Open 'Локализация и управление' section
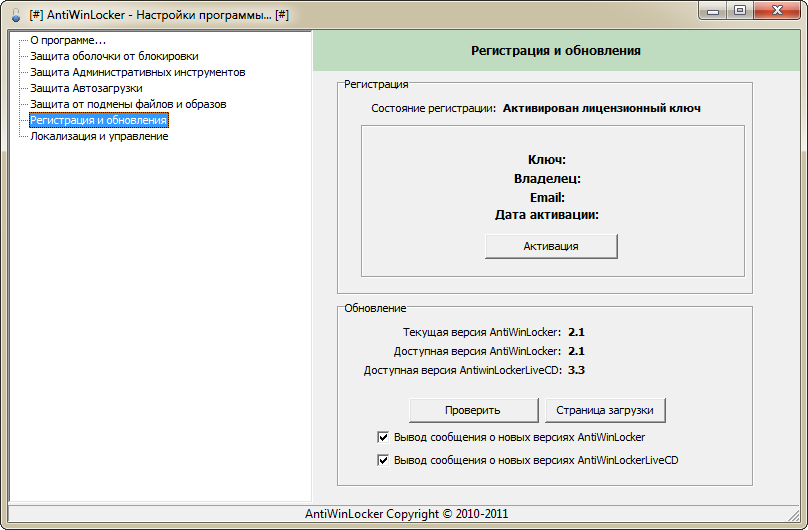The image size is (808, 530). tap(99, 136)
